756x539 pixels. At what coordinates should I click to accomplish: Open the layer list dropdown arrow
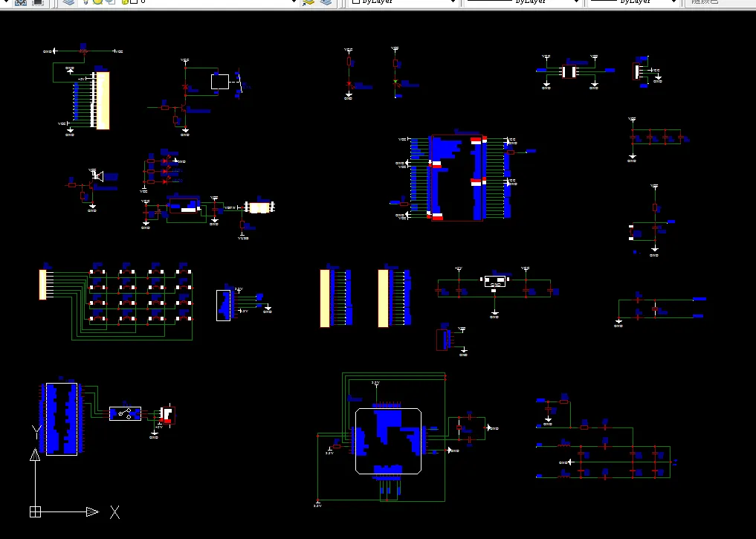[x=294, y=2]
